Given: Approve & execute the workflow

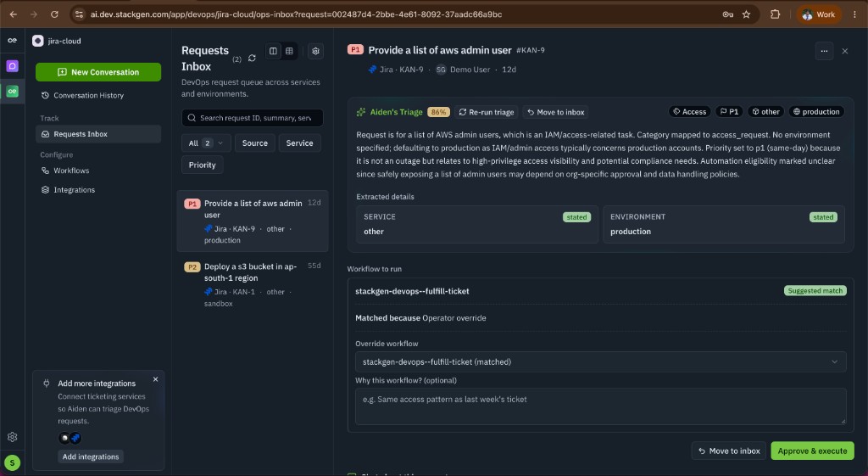Looking at the screenshot, I should tap(812, 451).
